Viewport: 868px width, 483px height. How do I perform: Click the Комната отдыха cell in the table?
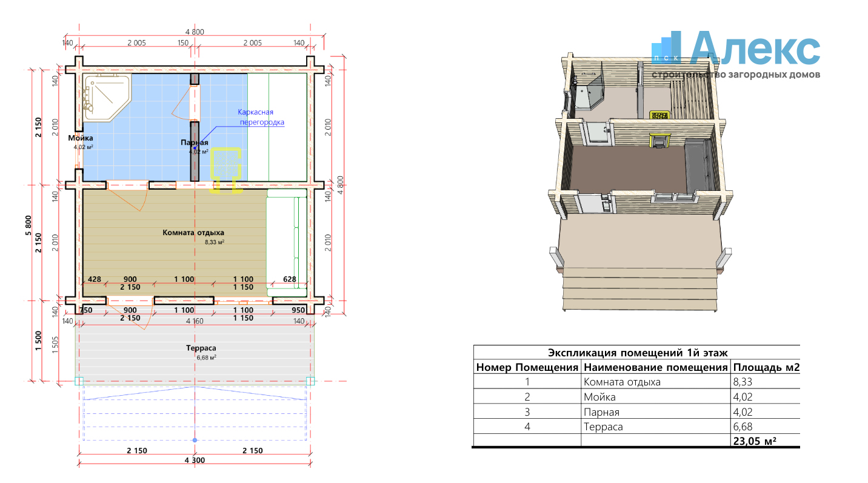(x=622, y=382)
